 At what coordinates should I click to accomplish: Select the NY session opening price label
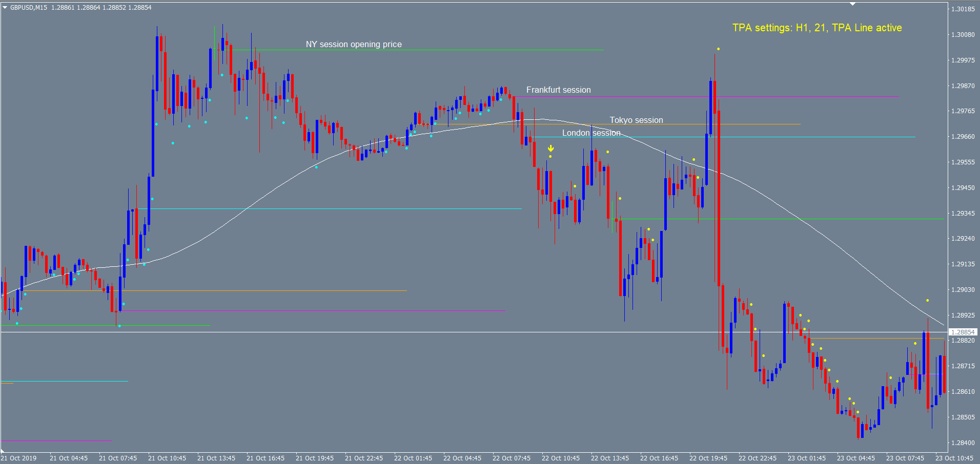click(354, 45)
